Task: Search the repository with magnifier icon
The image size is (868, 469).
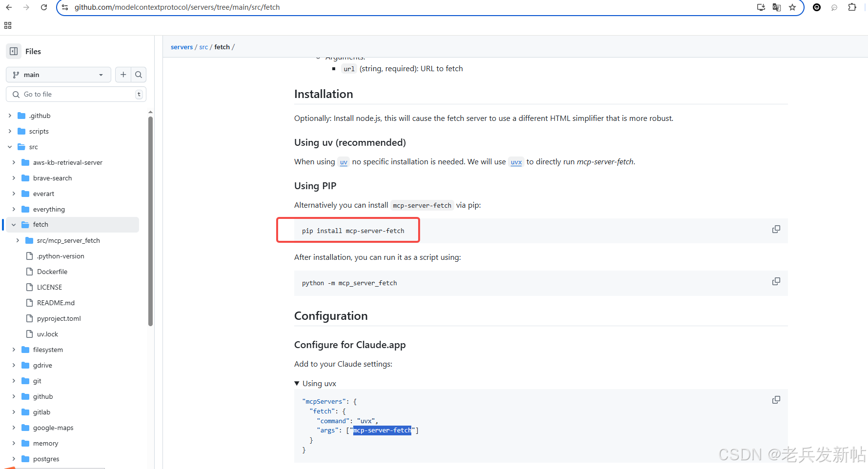Action: pos(139,75)
